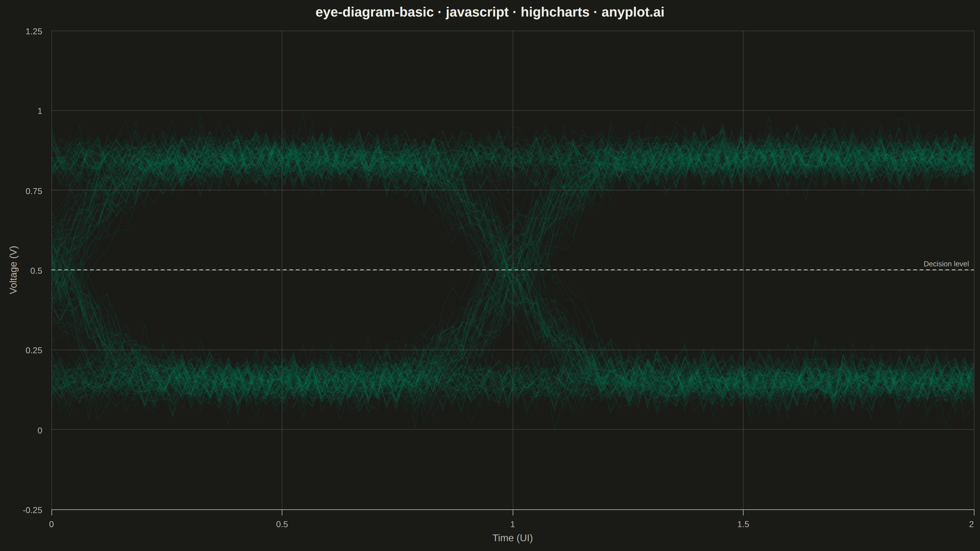
Task: Click the -0.25 voltage axis label
Action: (33, 510)
